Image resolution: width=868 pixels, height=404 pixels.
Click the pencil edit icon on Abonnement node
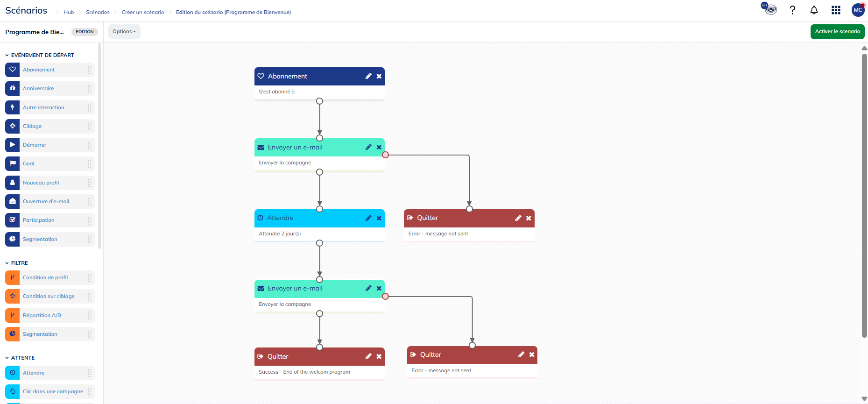pos(368,76)
